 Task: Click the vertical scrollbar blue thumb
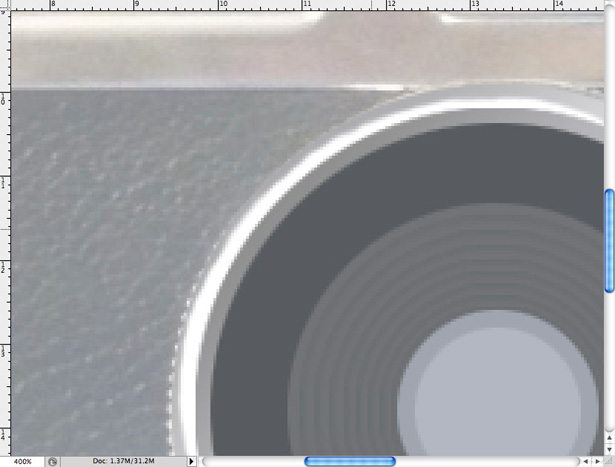(610, 241)
